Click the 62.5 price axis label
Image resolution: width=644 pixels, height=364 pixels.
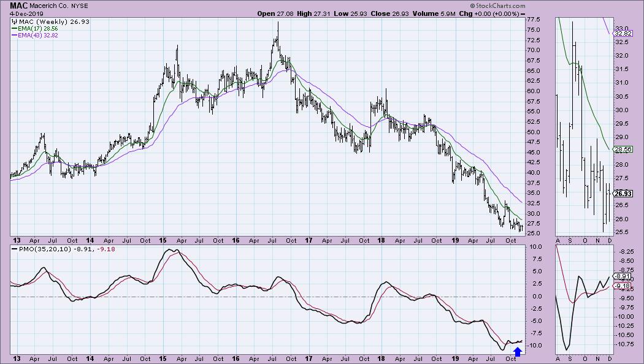pyautogui.click(x=533, y=81)
